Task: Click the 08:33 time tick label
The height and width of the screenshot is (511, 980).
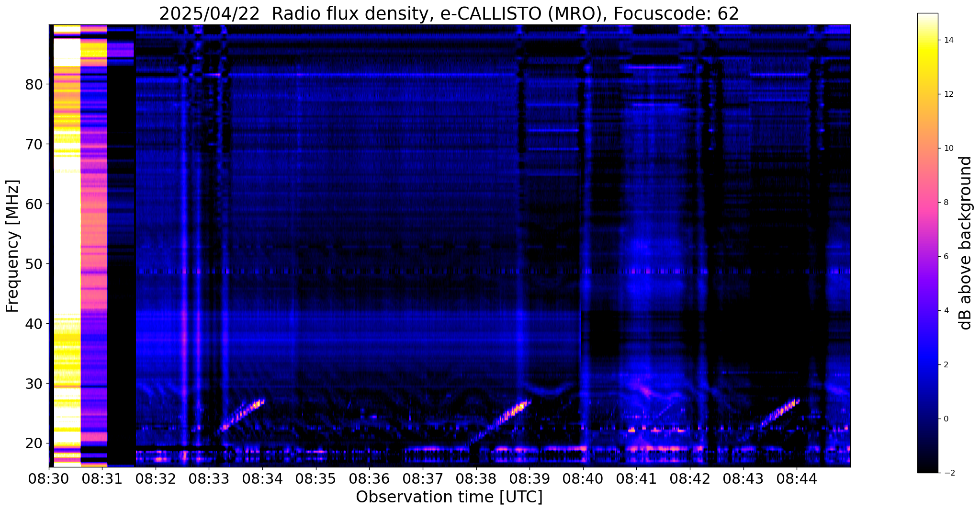Action: point(209,478)
